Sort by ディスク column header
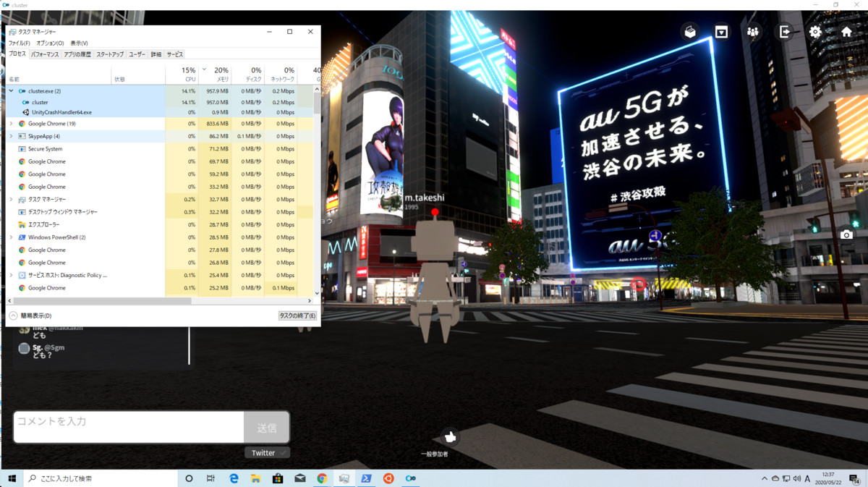Image resolution: width=868 pixels, height=487 pixels. (x=248, y=75)
